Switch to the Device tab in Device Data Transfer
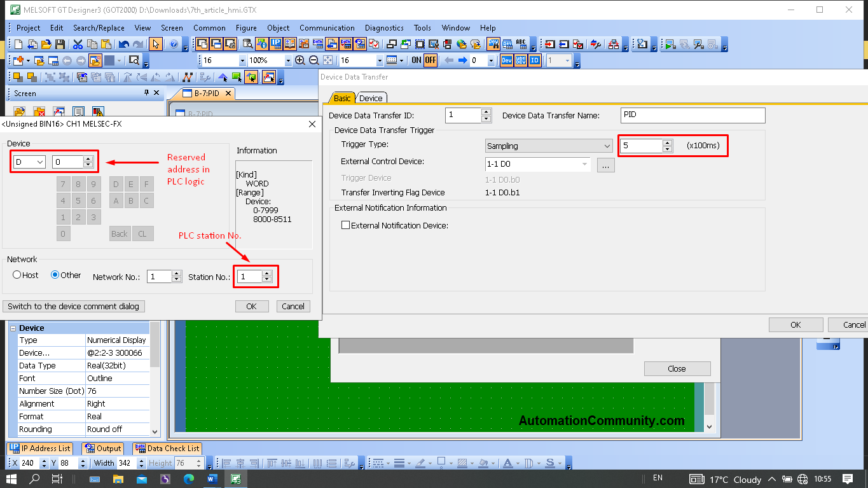The height and width of the screenshot is (488, 868). tap(371, 97)
